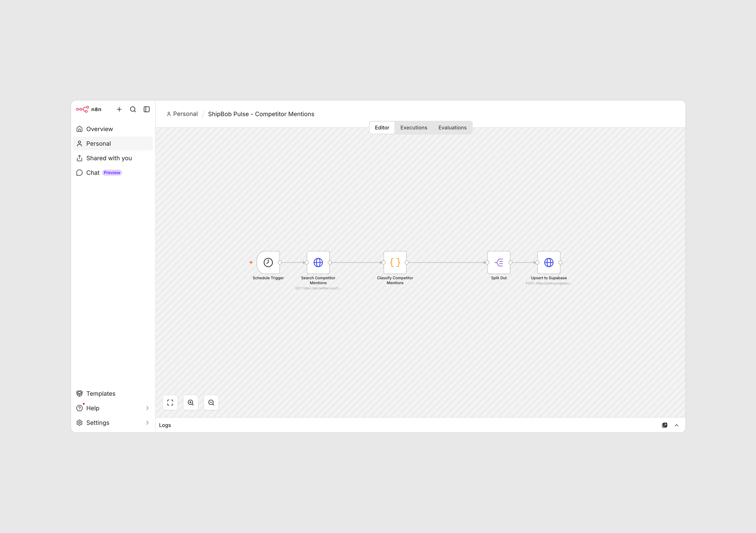Viewport: 756px width, 533px height.
Task: Expand logs panel with chevron up
Action: coord(677,425)
